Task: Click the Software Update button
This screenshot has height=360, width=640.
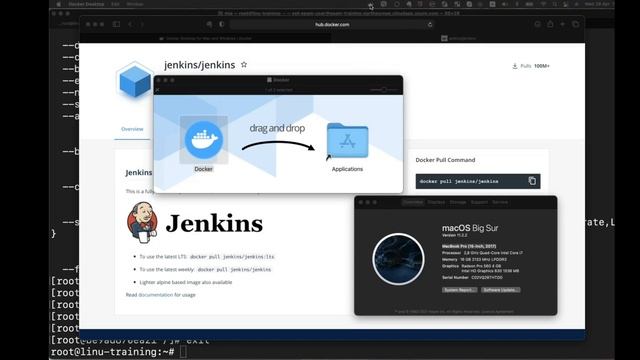Action: (500, 290)
